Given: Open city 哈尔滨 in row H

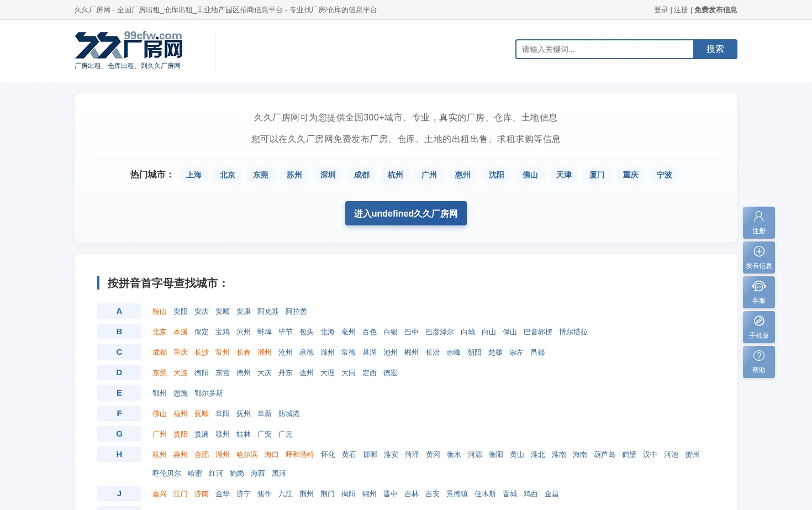Looking at the screenshot, I should tap(247, 455).
